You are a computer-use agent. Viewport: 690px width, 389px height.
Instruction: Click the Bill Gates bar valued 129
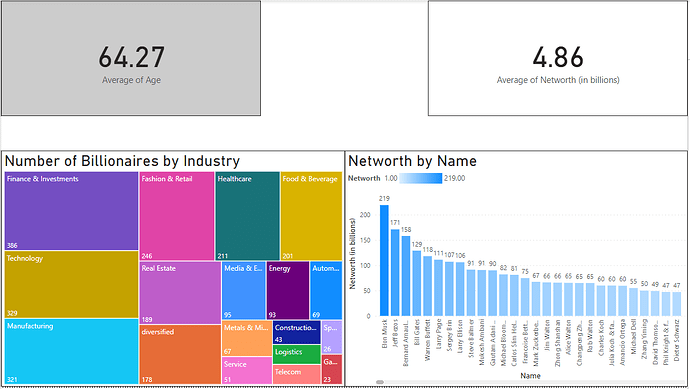coord(417,283)
